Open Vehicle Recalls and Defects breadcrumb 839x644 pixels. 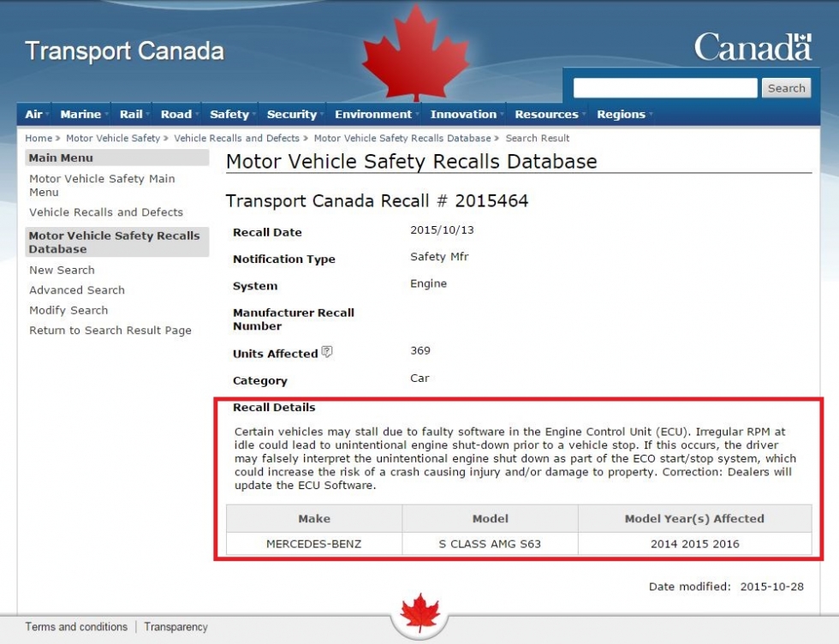click(236, 138)
